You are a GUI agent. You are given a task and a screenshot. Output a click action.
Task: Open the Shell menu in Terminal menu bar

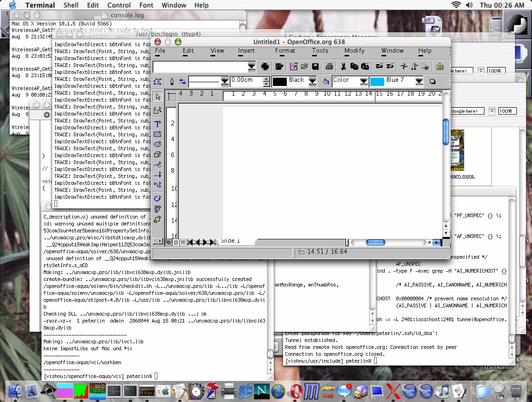click(x=71, y=5)
